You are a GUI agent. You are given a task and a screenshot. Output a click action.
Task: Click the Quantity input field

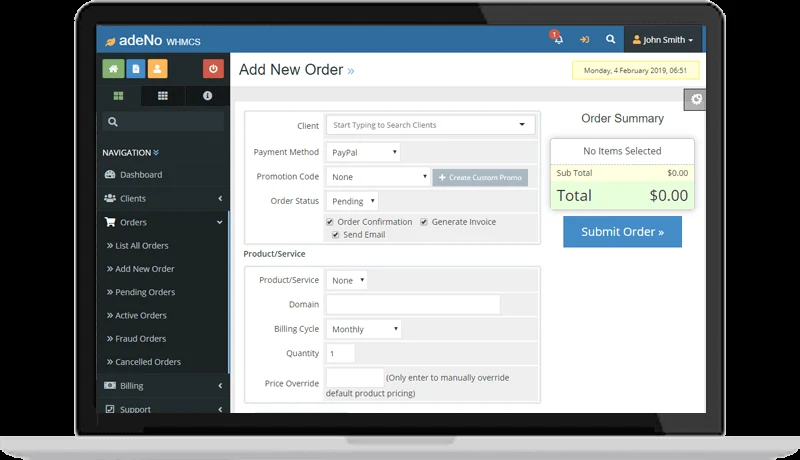click(340, 353)
